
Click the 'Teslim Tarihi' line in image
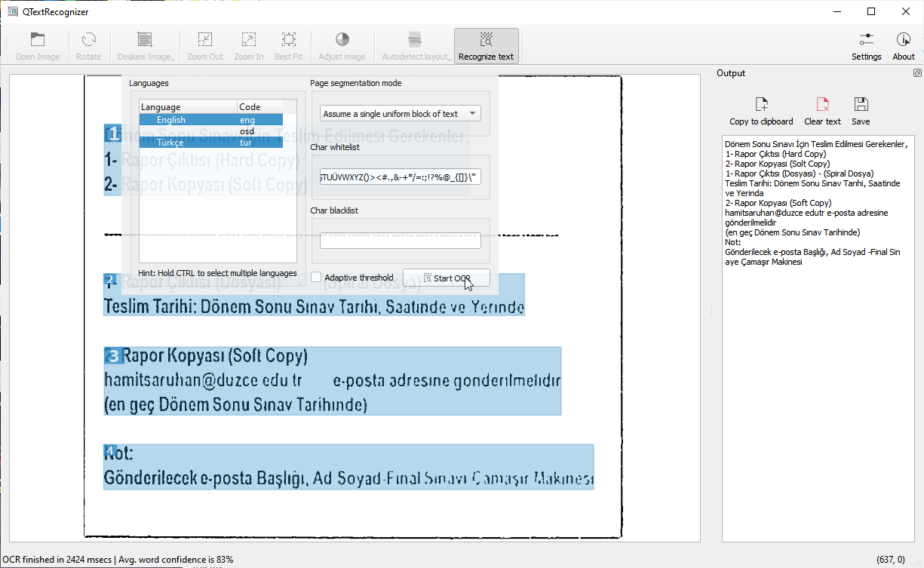[x=314, y=307]
